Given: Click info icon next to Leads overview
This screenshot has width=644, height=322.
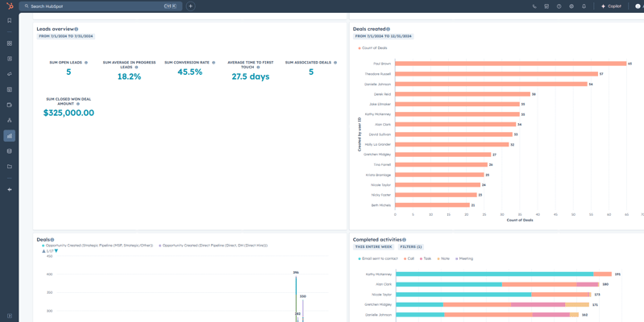Looking at the screenshot, I should pyautogui.click(x=77, y=29).
